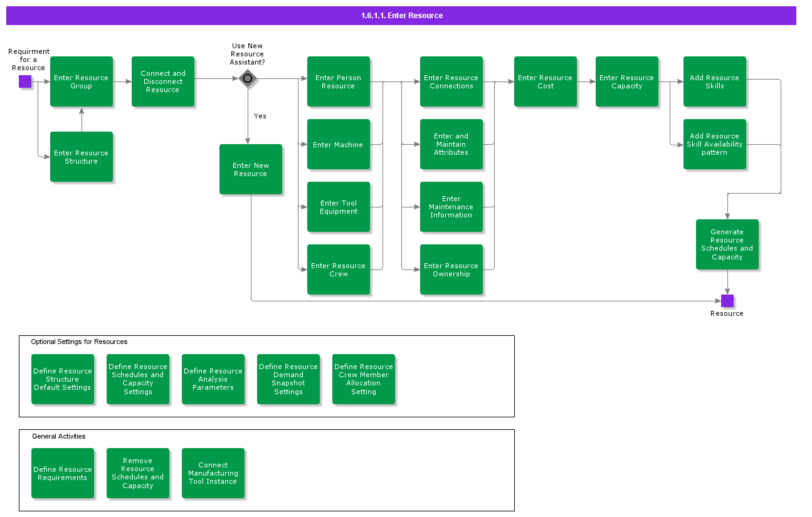Click the 1.6.1.1. Enter Resource title bar
The image size is (812, 517).
coord(401,16)
